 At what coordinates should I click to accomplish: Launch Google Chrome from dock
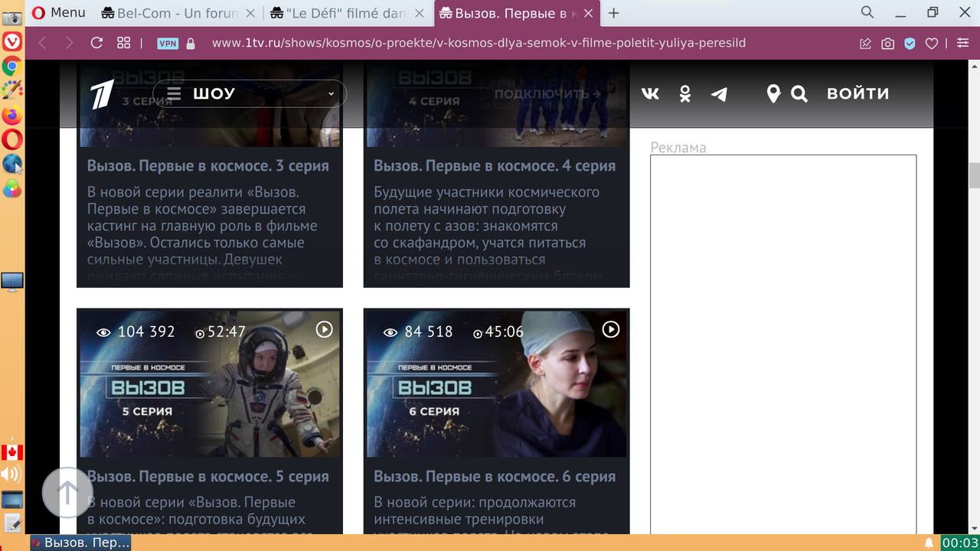pyautogui.click(x=11, y=67)
